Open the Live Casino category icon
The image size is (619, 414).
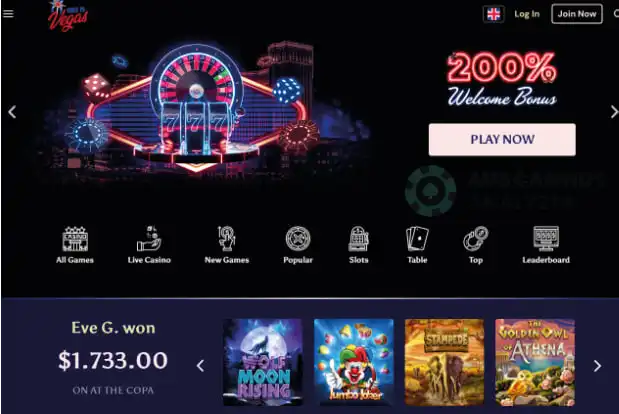click(x=149, y=245)
